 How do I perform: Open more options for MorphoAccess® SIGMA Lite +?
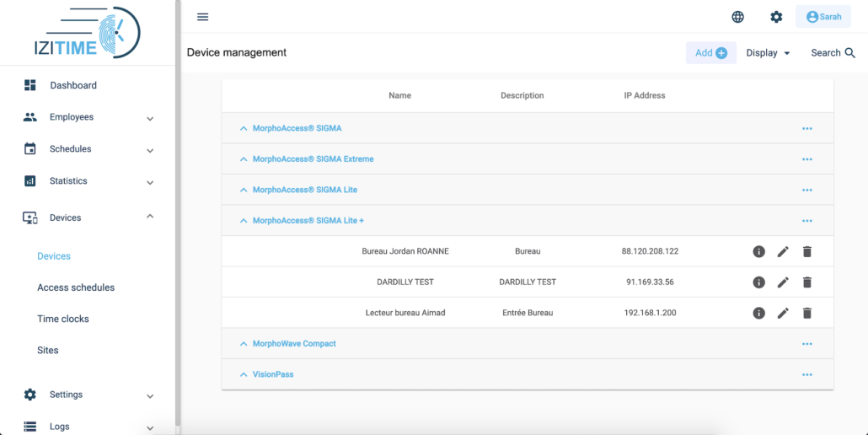click(807, 221)
